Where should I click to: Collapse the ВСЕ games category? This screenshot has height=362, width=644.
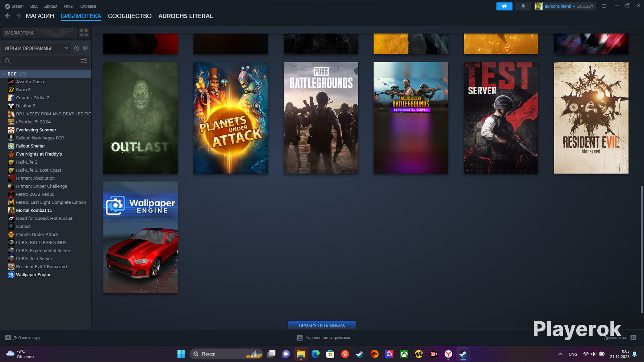[x=4, y=74]
